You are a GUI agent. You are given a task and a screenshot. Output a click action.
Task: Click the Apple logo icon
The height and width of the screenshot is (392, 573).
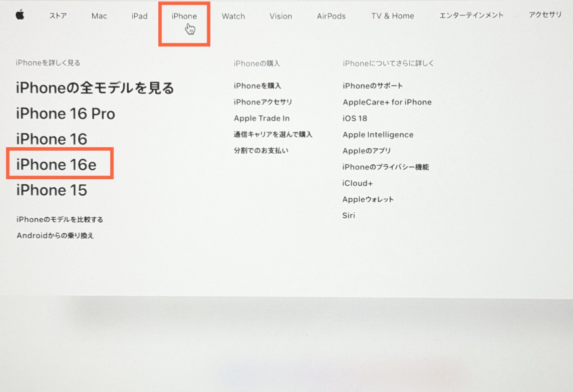pos(20,15)
